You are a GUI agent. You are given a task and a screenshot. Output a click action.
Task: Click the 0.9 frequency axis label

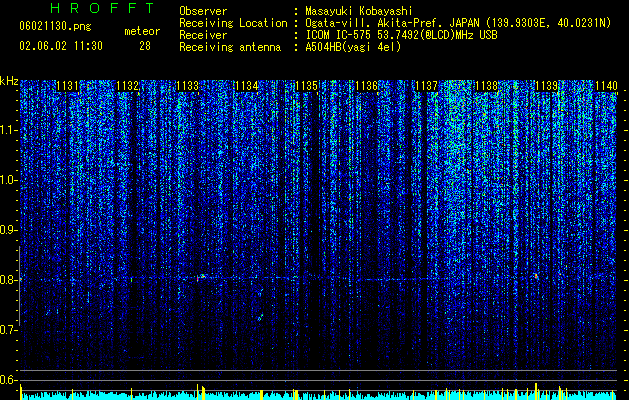[7, 230]
